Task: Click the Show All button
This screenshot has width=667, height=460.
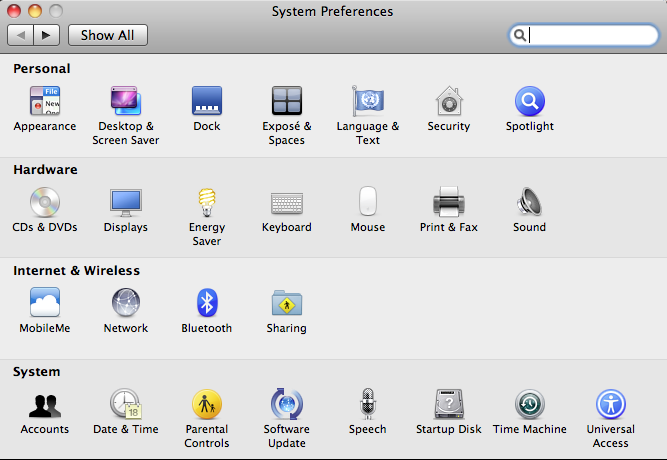Action: pyautogui.click(x=107, y=35)
